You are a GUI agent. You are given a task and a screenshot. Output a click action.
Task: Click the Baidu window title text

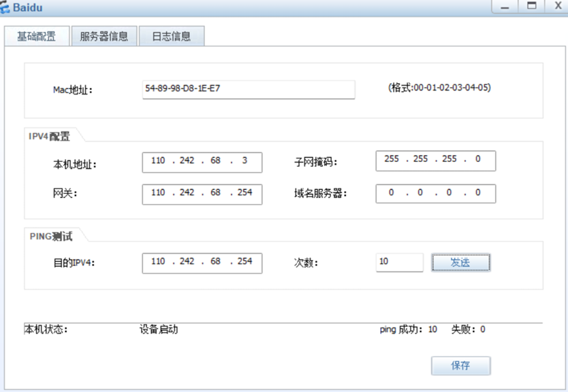(27, 7)
